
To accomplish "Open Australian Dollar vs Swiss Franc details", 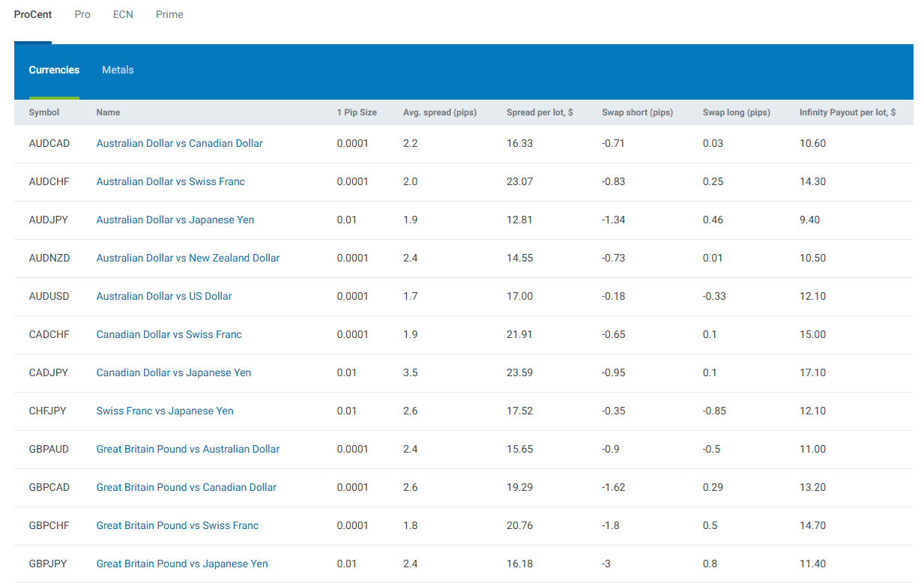I will point(170,181).
